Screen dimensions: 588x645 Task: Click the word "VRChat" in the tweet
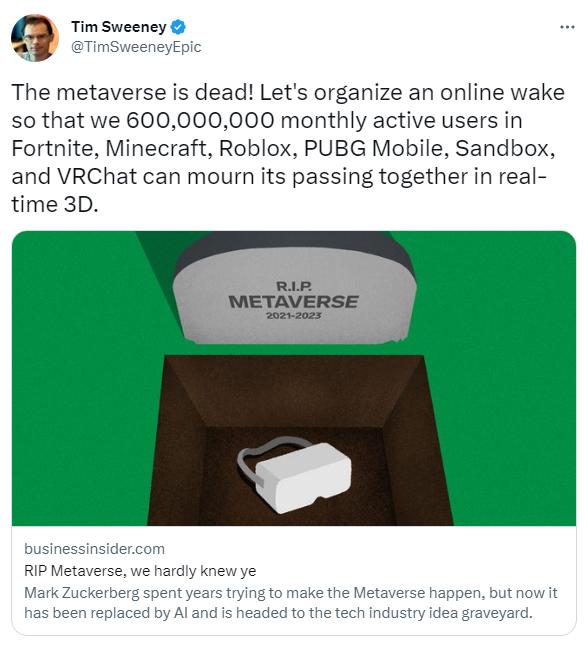coord(97,176)
